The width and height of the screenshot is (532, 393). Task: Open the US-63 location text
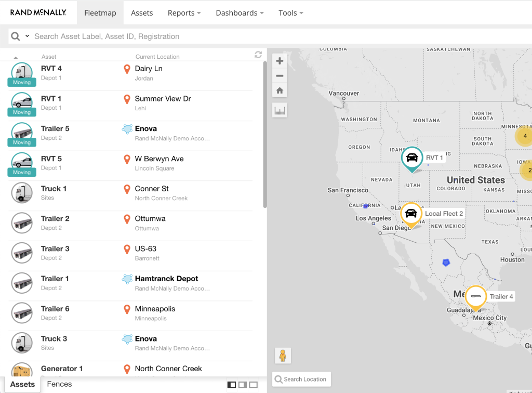click(x=145, y=249)
